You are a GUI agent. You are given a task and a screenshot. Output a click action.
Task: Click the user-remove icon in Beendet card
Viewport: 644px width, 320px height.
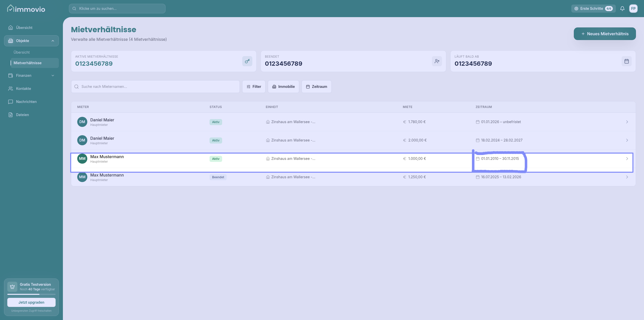pos(437,61)
